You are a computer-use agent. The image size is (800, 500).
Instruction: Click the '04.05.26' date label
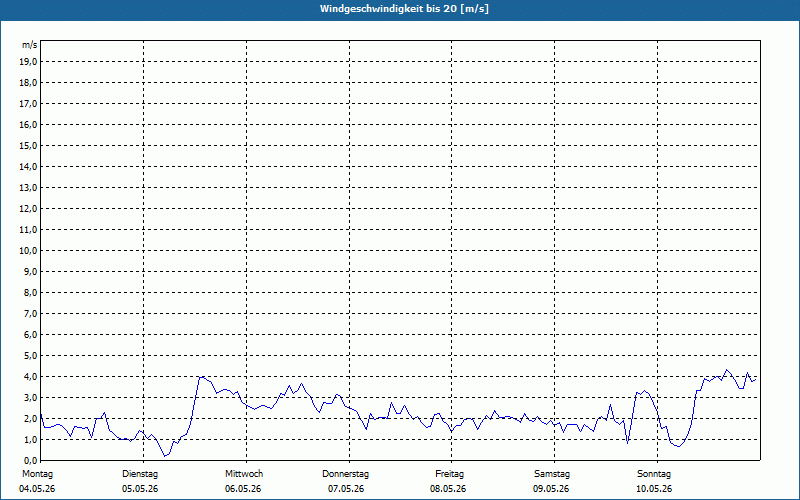(x=37, y=489)
